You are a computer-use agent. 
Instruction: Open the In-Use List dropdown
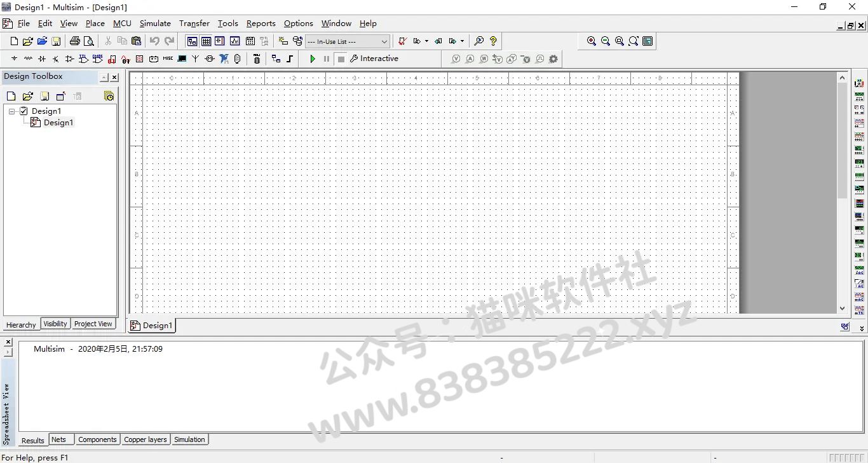tap(348, 41)
